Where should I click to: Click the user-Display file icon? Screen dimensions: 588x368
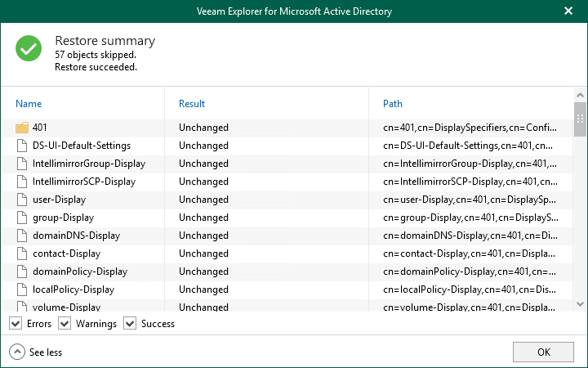click(22, 200)
